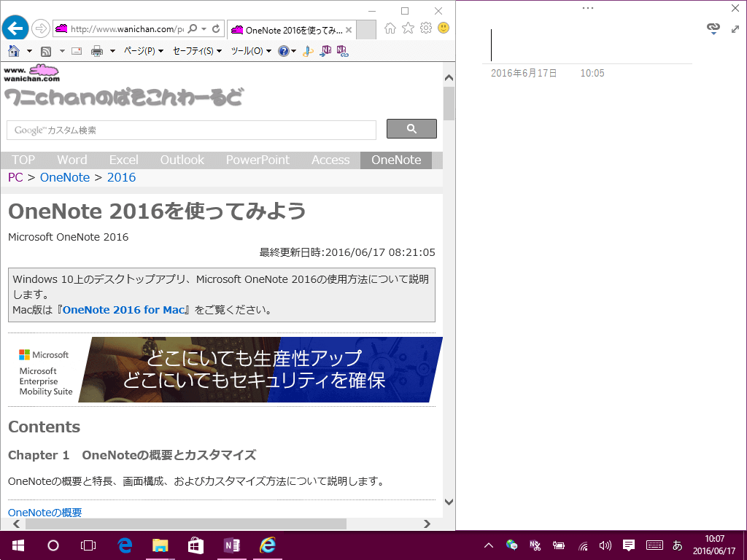Open the ツール(O) menu

click(x=251, y=51)
